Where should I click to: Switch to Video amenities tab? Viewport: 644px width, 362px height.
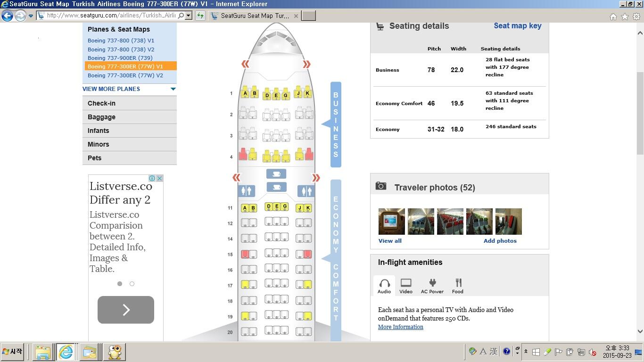click(x=406, y=286)
